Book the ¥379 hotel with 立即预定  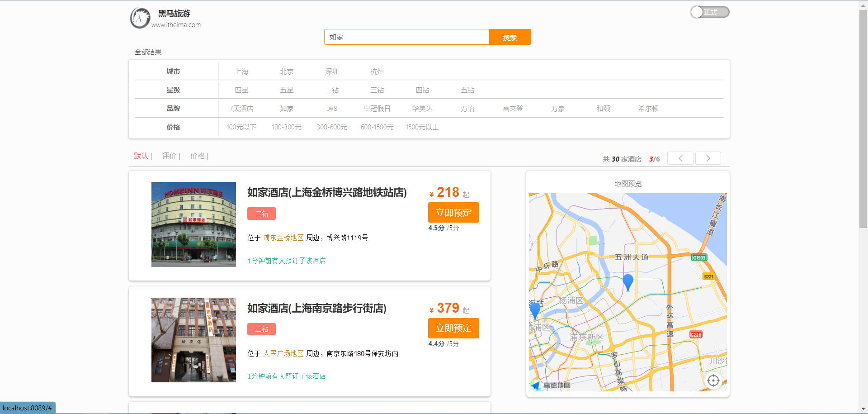(x=453, y=328)
